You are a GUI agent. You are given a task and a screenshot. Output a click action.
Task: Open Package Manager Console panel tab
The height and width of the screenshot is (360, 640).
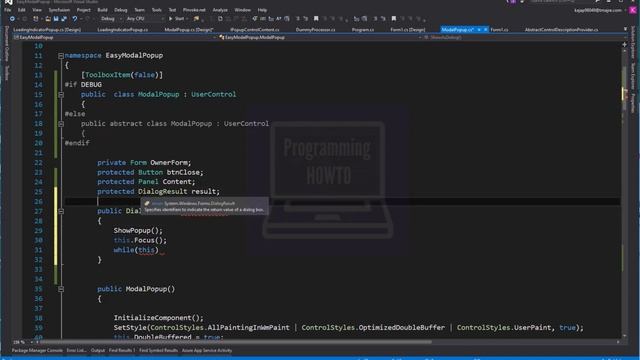click(x=37, y=350)
